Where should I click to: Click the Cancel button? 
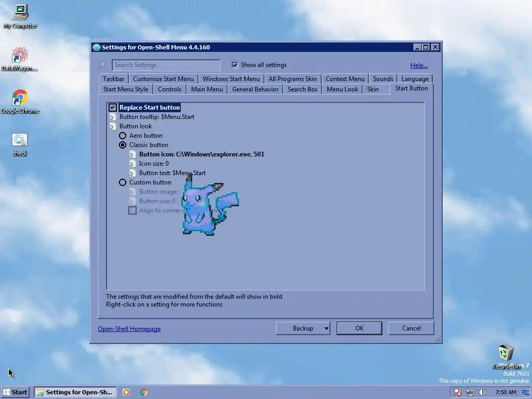411,328
